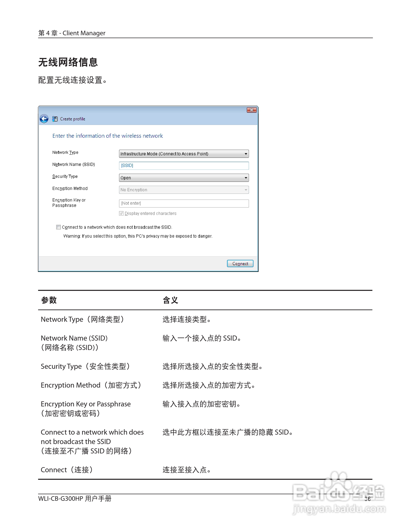Click the back arrow navigation icon

point(44,119)
